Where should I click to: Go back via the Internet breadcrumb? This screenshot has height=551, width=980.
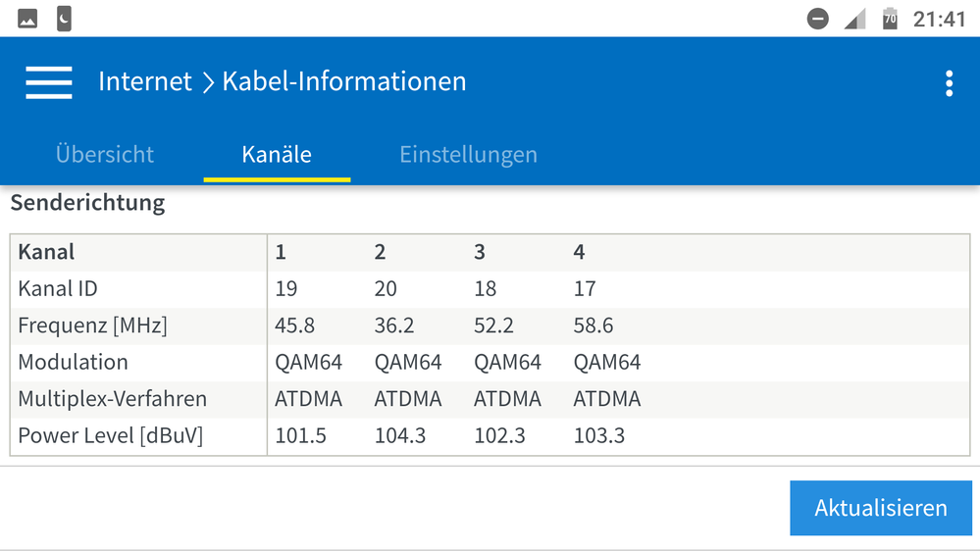click(x=145, y=81)
